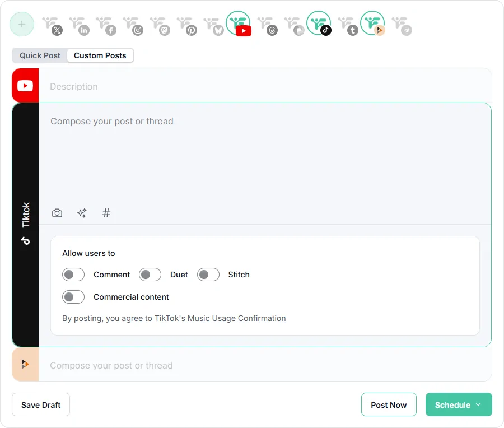Open the Music Usage Confirmation link
This screenshot has width=504, height=428.
click(236, 318)
